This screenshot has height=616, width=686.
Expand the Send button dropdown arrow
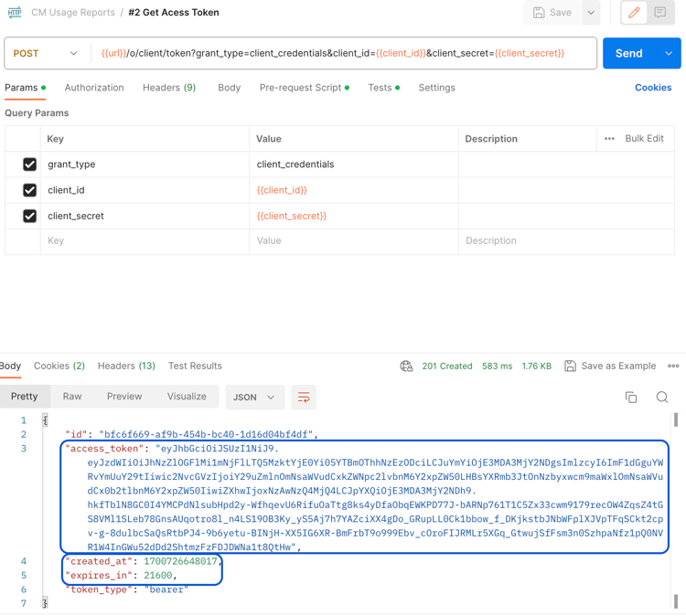pyautogui.click(x=669, y=53)
